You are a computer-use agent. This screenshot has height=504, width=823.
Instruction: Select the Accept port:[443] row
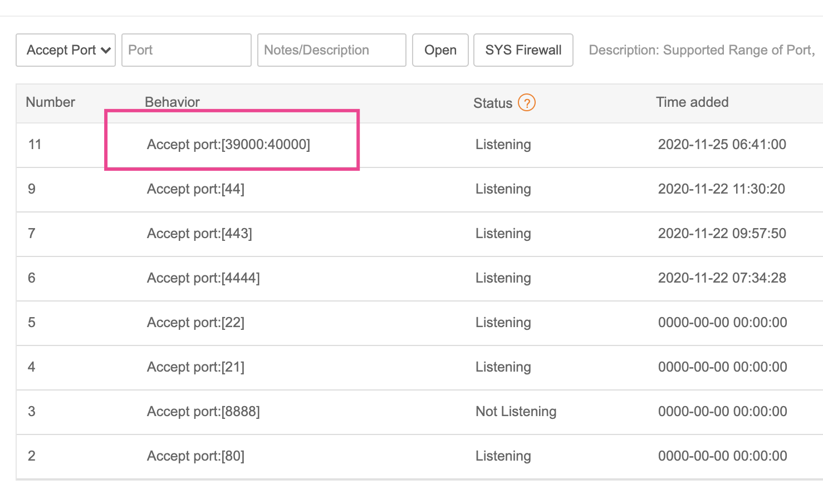tap(199, 234)
